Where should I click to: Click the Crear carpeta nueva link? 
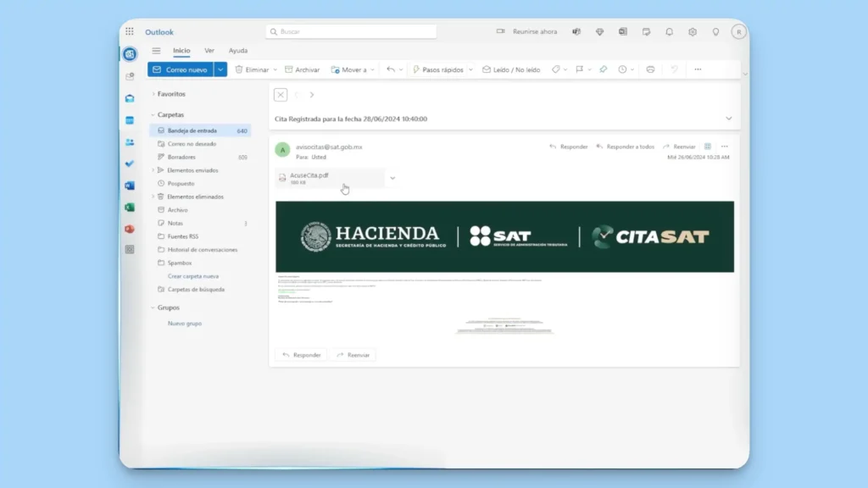click(193, 276)
